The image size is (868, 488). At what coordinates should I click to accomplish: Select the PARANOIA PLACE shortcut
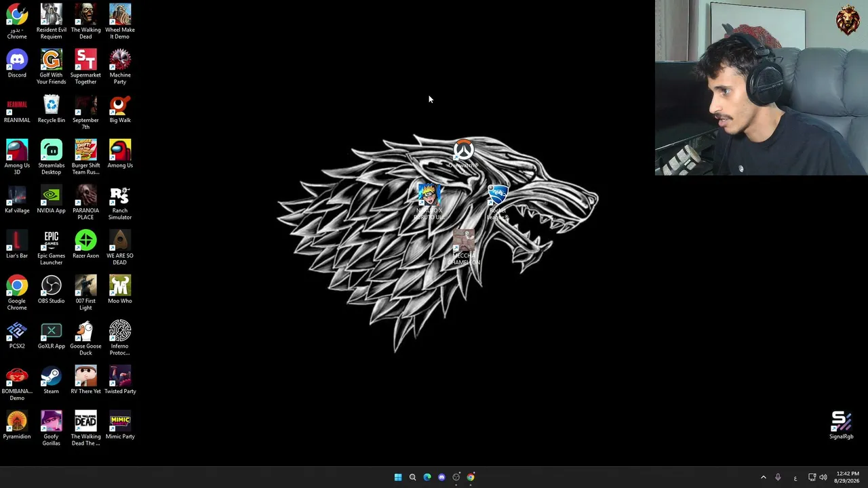[85, 202]
